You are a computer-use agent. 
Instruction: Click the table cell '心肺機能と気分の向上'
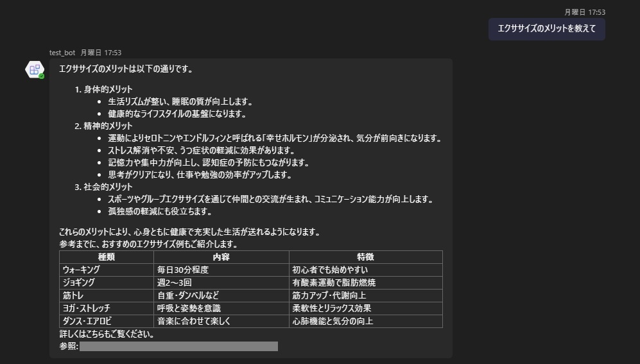366,321
